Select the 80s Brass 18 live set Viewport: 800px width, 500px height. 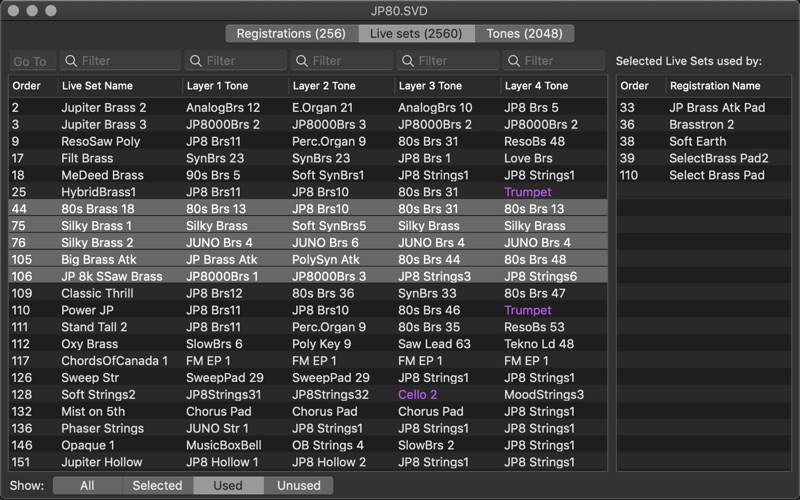click(308, 209)
